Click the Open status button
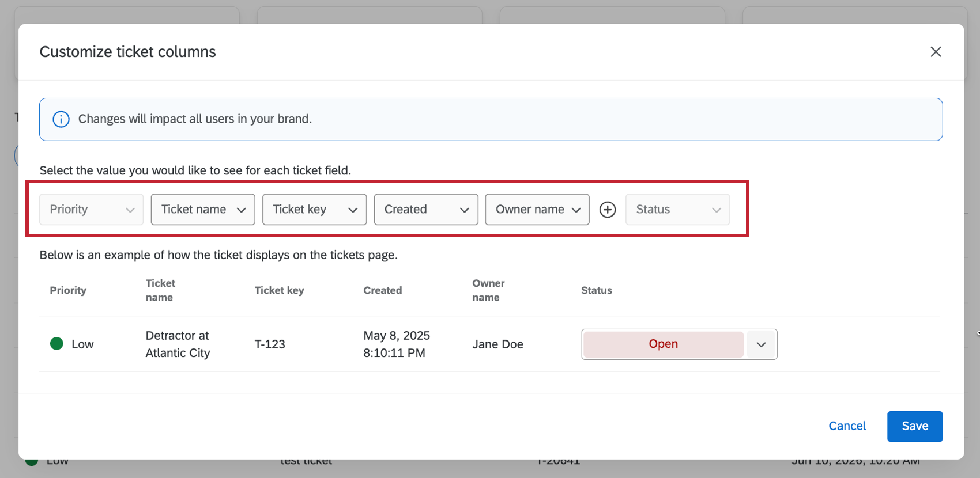 pos(664,344)
